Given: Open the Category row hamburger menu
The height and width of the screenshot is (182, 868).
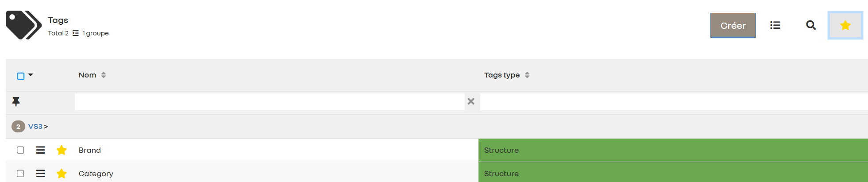Looking at the screenshot, I should pyautogui.click(x=40, y=174).
